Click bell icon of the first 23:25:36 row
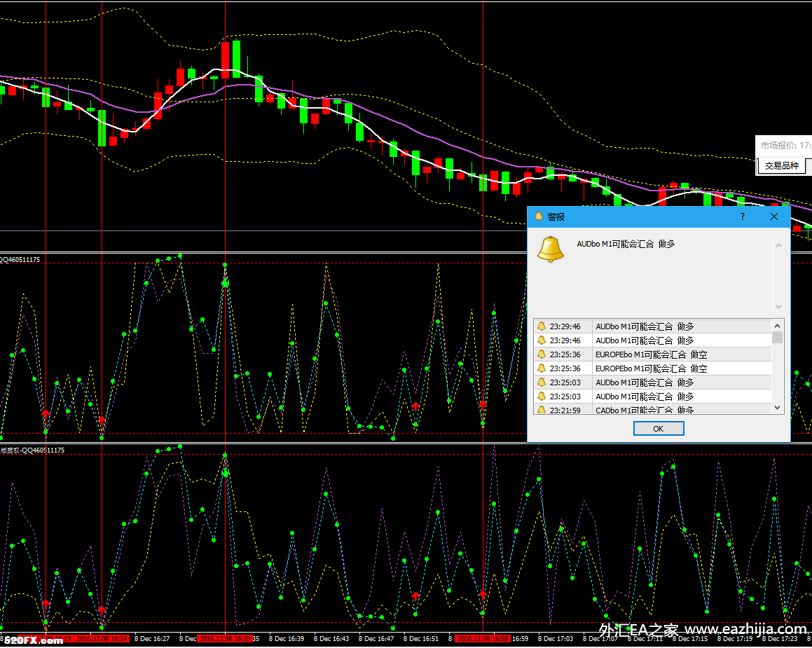The width and height of the screenshot is (812, 648). [x=542, y=354]
